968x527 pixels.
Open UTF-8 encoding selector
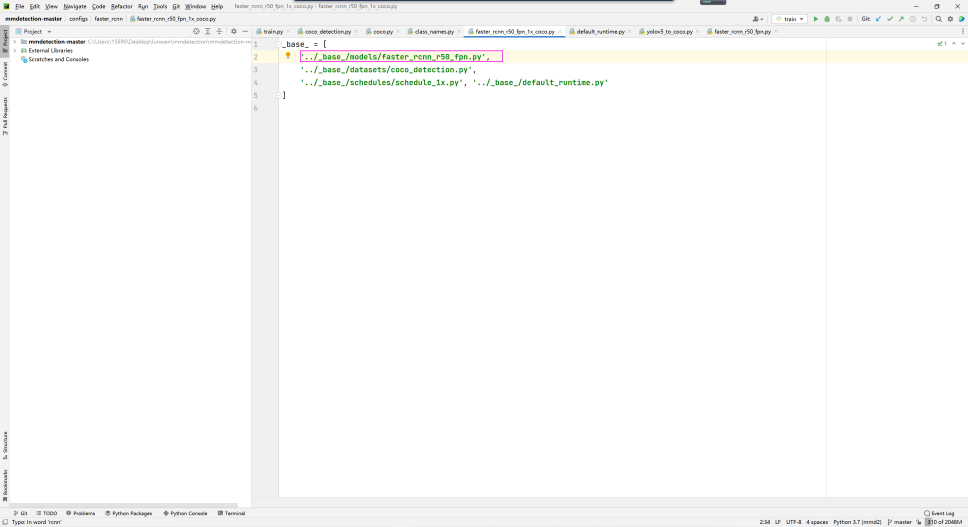coord(793,522)
